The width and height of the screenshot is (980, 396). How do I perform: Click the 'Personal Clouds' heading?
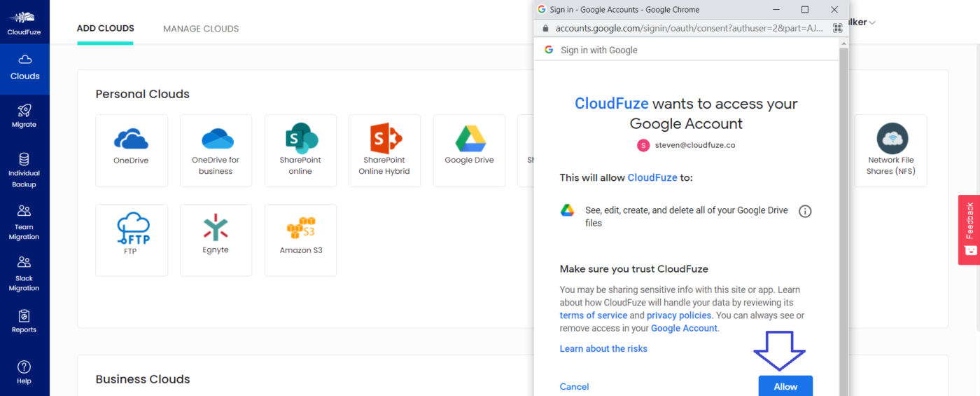(x=143, y=94)
